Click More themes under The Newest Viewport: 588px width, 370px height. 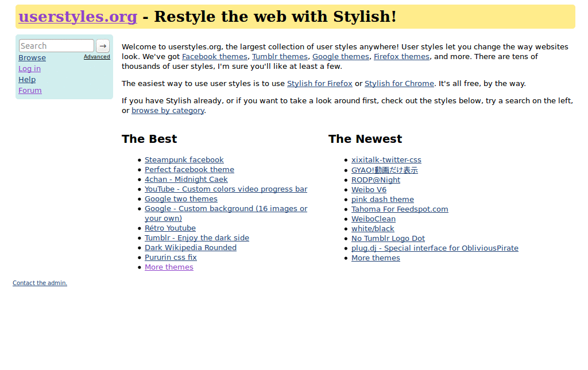pos(376,258)
